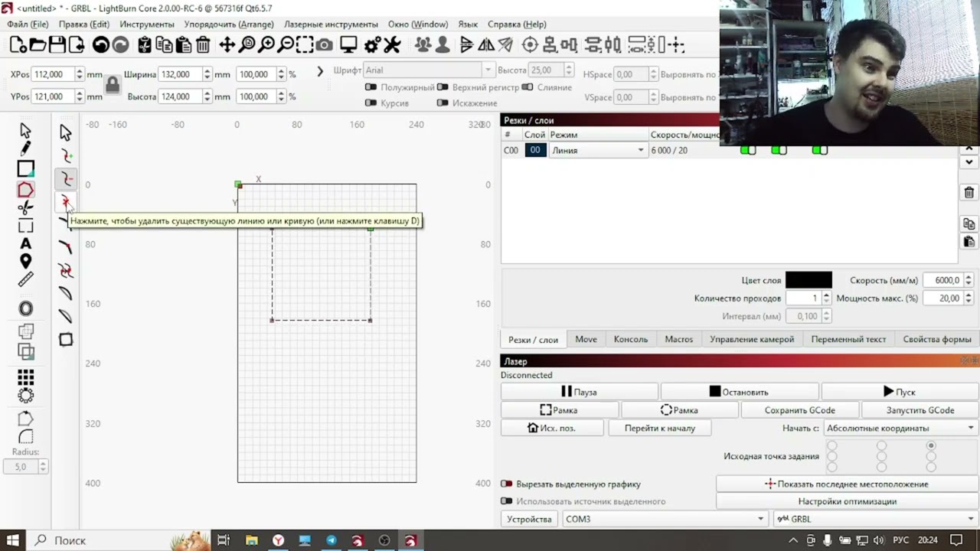Select the Measure ruler tool

point(25,280)
